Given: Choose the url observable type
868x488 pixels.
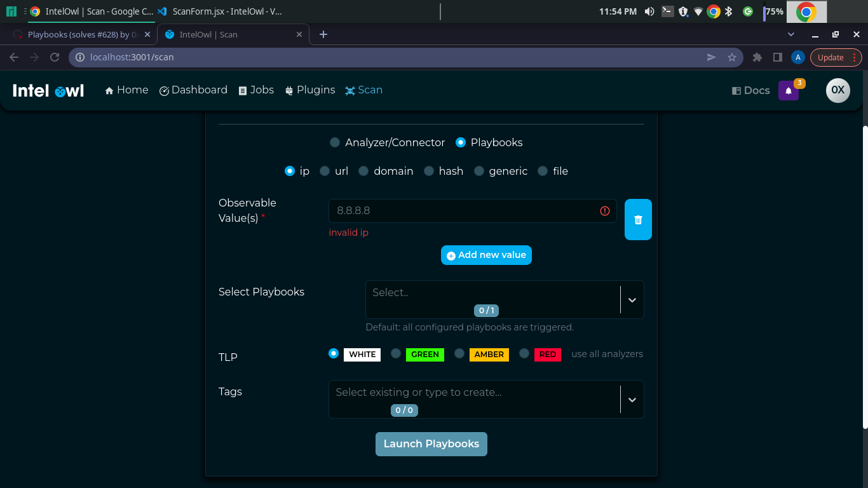Looking at the screenshot, I should (x=325, y=171).
